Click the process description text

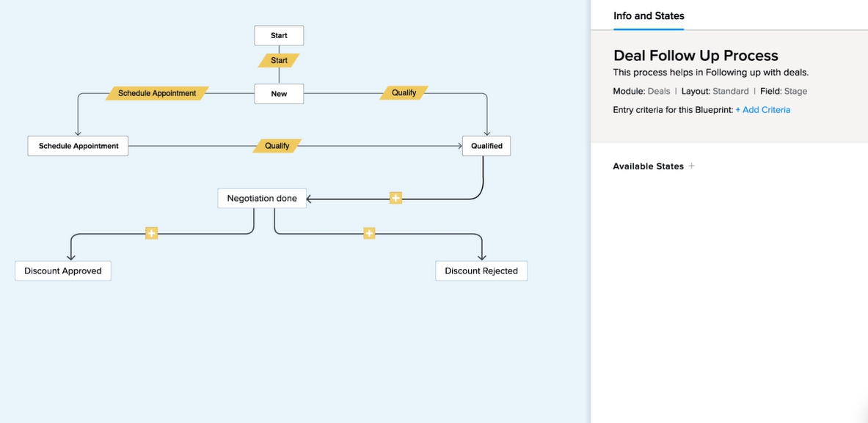click(x=711, y=73)
